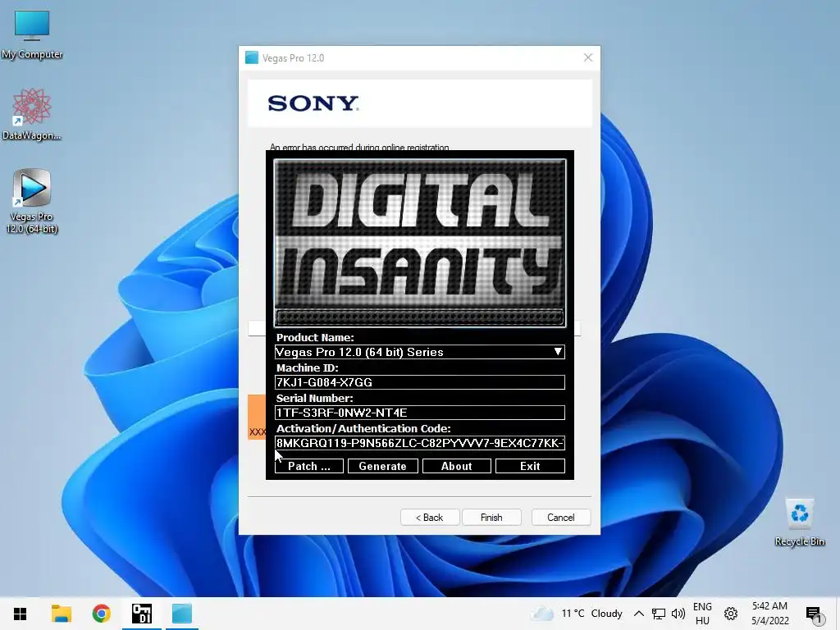Click the Patch ... button
This screenshot has height=630, width=840.
coord(309,466)
